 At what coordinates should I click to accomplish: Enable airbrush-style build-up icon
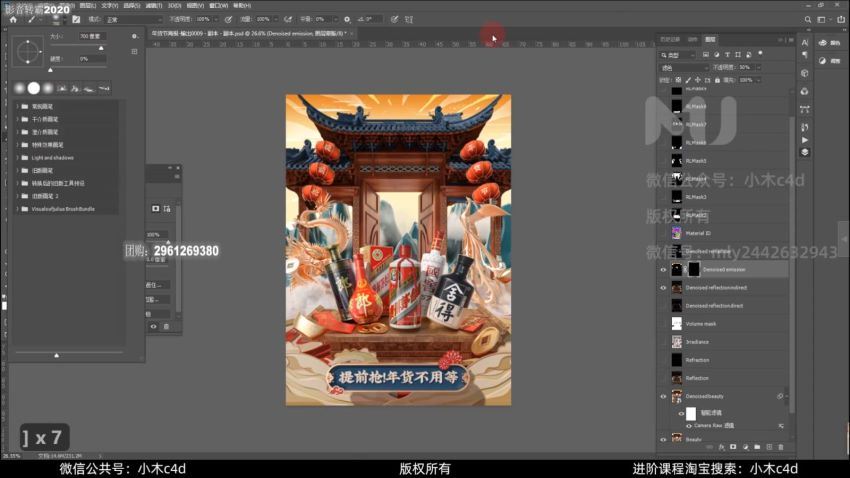[288, 20]
